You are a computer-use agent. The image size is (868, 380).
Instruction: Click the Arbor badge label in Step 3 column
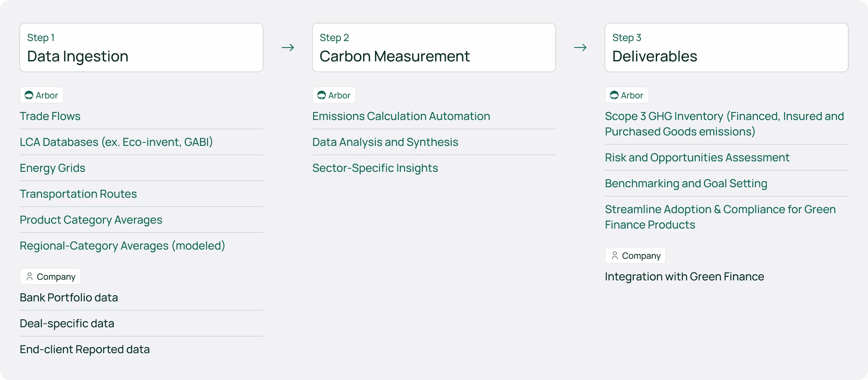[626, 95]
